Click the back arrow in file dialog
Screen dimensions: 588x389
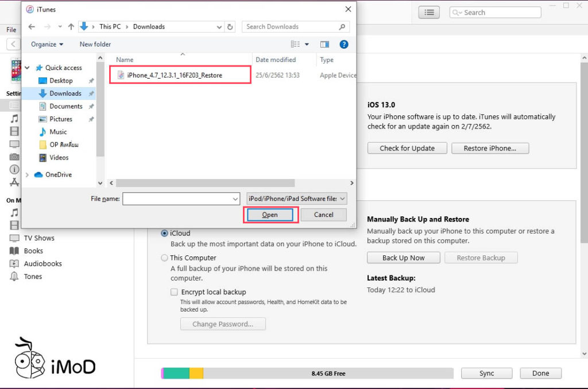tap(32, 26)
